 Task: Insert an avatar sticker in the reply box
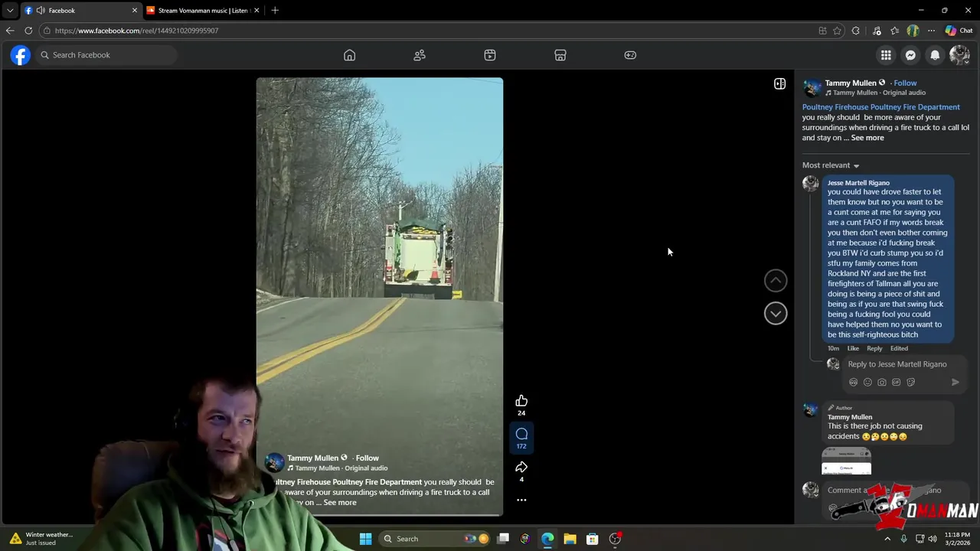[853, 382]
